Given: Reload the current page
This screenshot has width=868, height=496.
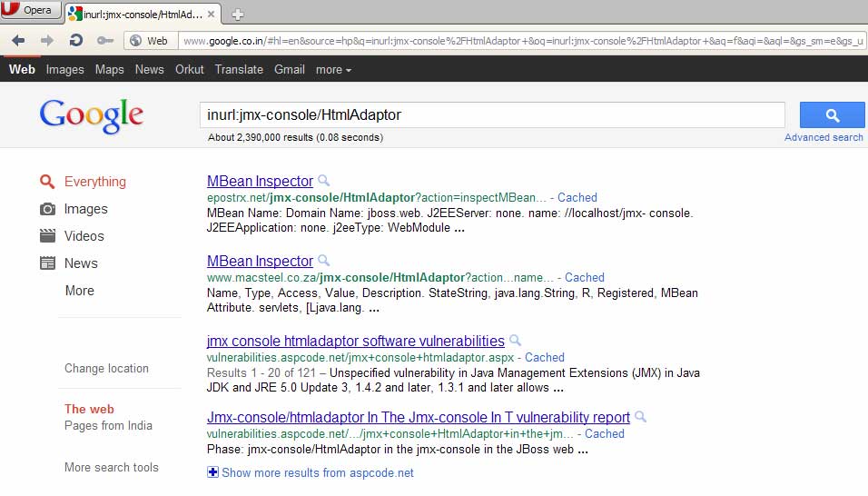Looking at the screenshot, I should (76, 40).
